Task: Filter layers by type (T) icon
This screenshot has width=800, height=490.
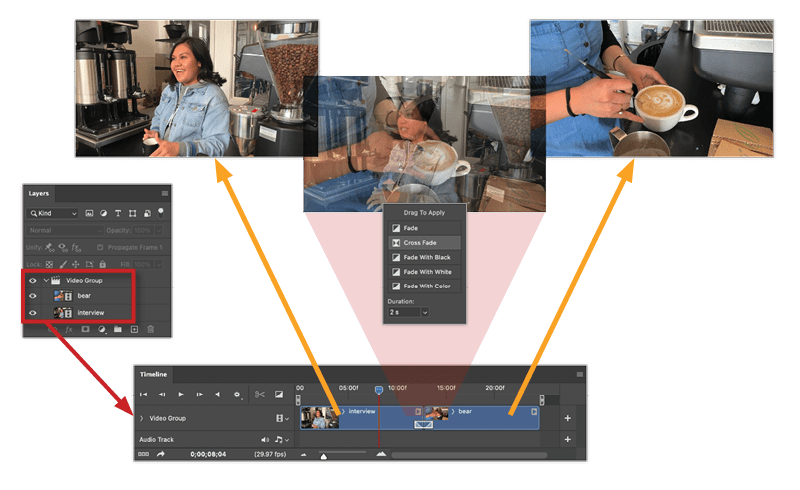Action: [x=118, y=213]
